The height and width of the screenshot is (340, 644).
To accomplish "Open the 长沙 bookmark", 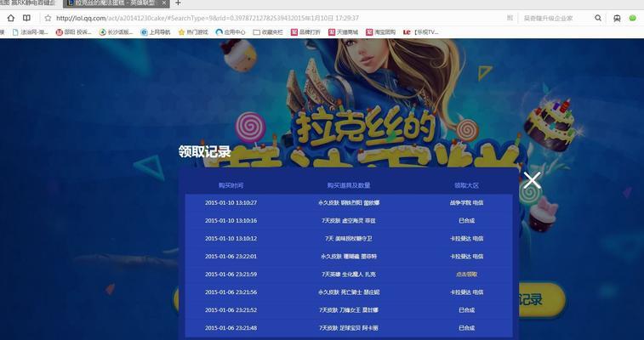I will pos(117,32).
